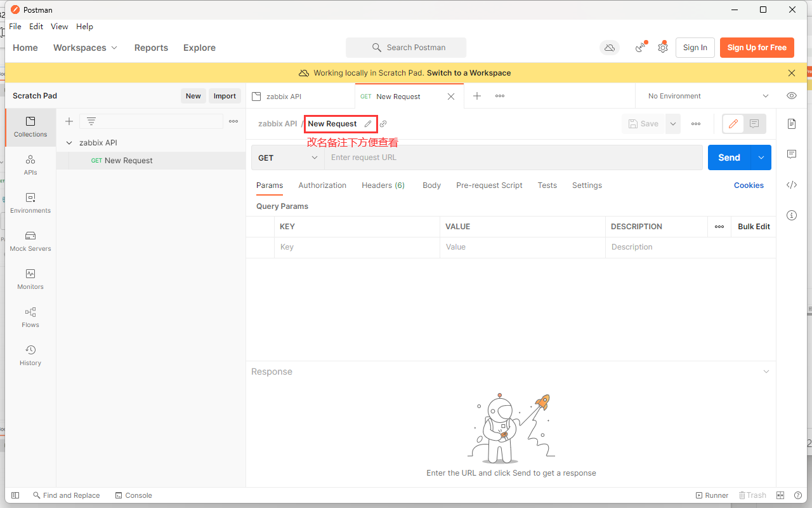This screenshot has width=812, height=508.
Task: Close the New Request tab
Action: [x=451, y=97]
